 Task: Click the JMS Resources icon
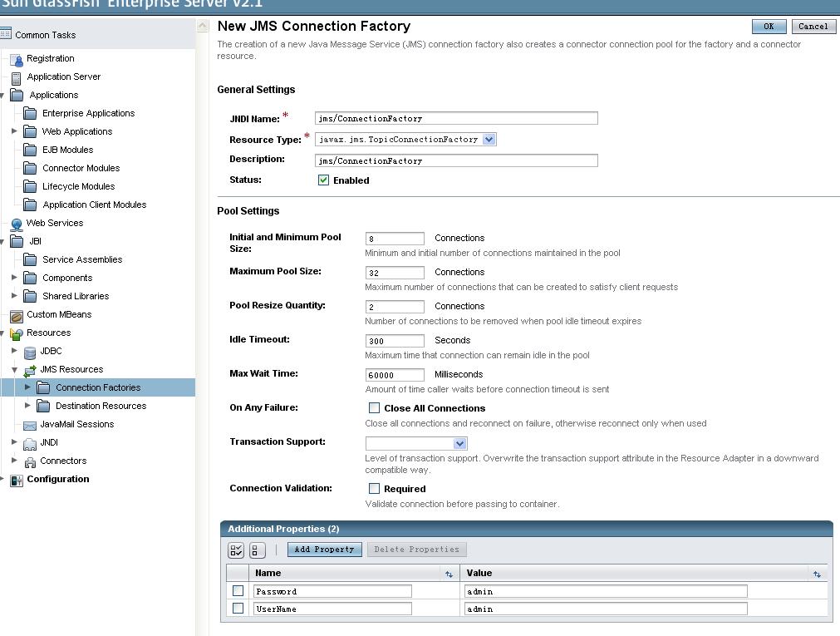click(x=30, y=370)
